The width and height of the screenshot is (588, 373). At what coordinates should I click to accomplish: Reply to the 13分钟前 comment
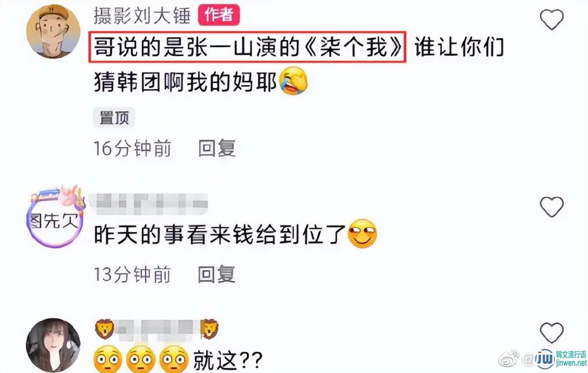tap(216, 274)
